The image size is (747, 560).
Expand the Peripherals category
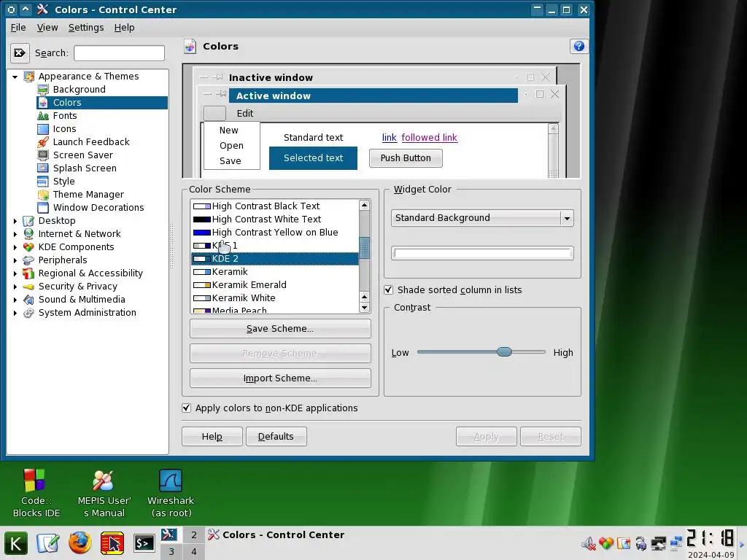(15, 260)
